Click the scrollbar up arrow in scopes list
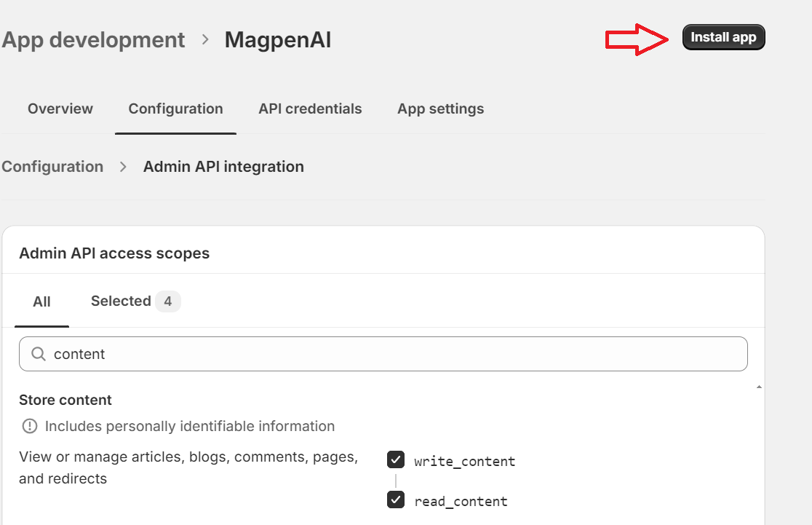 (759, 387)
